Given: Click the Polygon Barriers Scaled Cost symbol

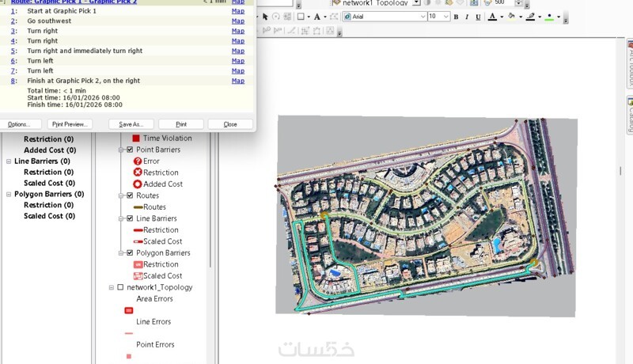Looking at the screenshot, I should click(x=138, y=276).
